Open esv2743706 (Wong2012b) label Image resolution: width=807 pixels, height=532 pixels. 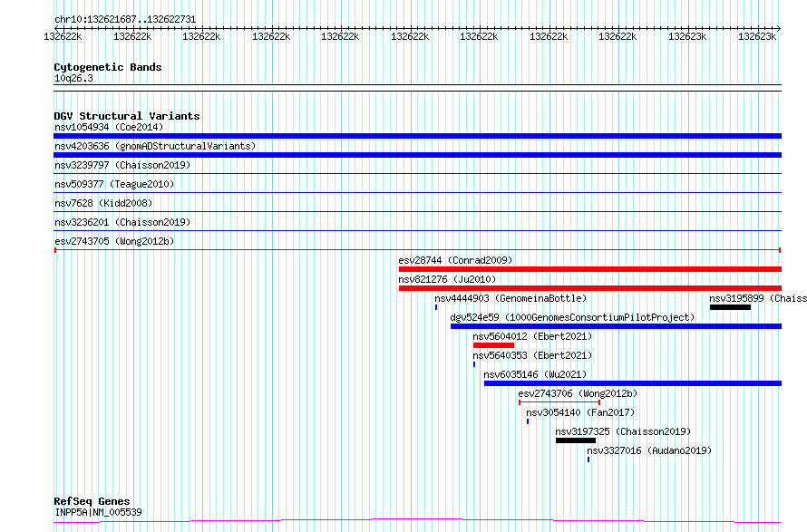[x=578, y=393]
